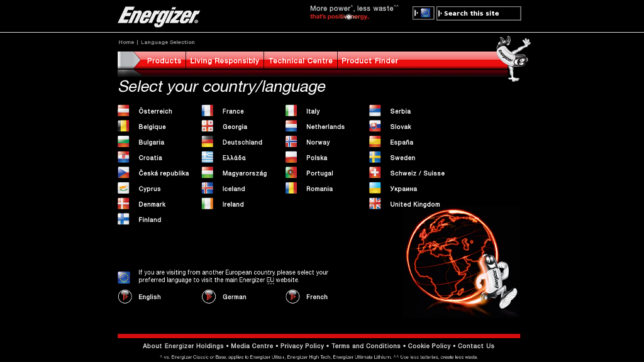Image resolution: width=644 pixels, height=362 pixels.
Task: Click the Ukraine flag icon
Action: [x=375, y=189]
